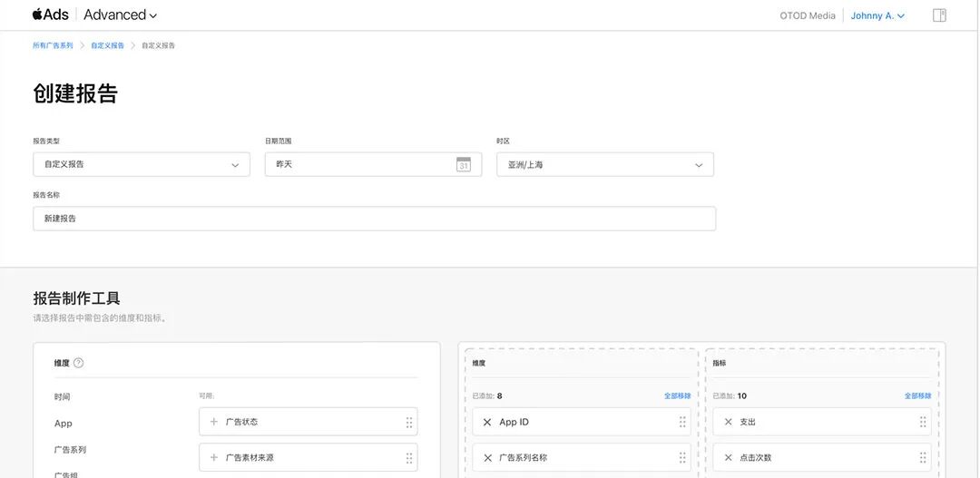Image resolution: width=980 pixels, height=478 pixels.
Task: Click the 已添加: 10 count label
Action: coord(730,396)
